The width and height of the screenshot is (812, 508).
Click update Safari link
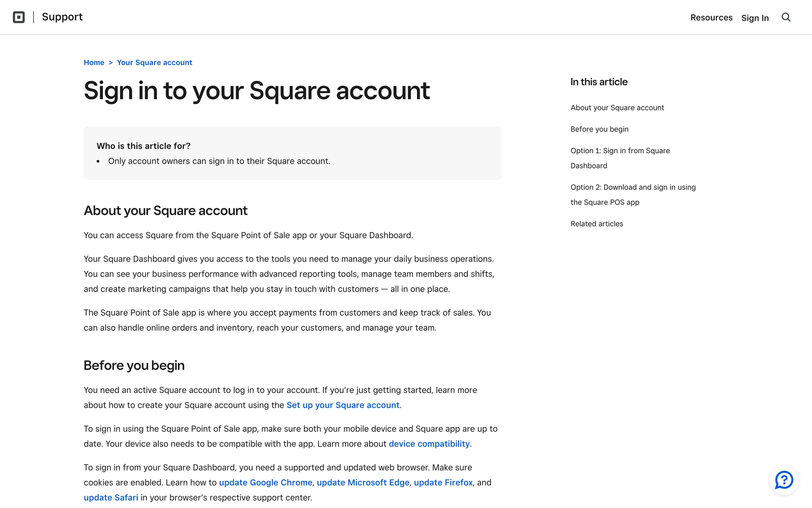(x=111, y=498)
